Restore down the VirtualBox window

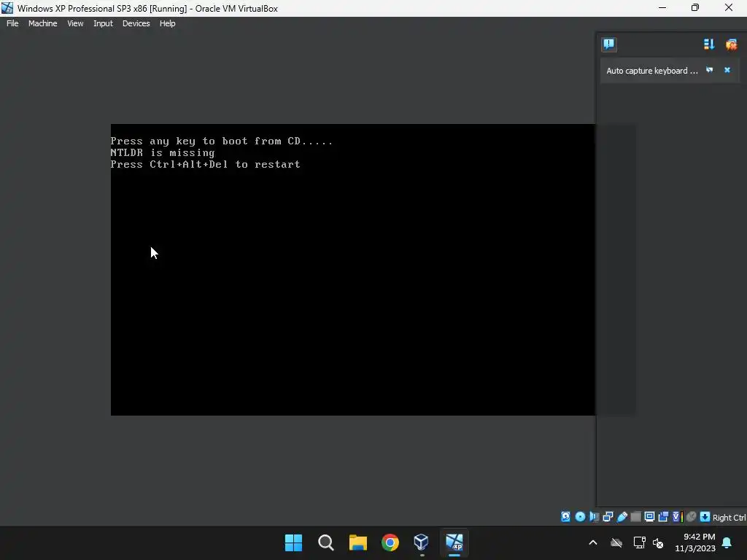[695, 8]
